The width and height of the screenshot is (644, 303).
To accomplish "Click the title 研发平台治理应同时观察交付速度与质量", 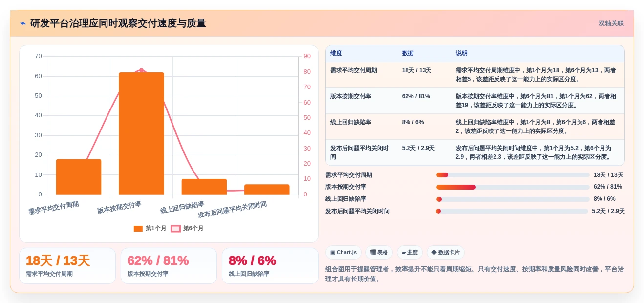I will 118,23.
